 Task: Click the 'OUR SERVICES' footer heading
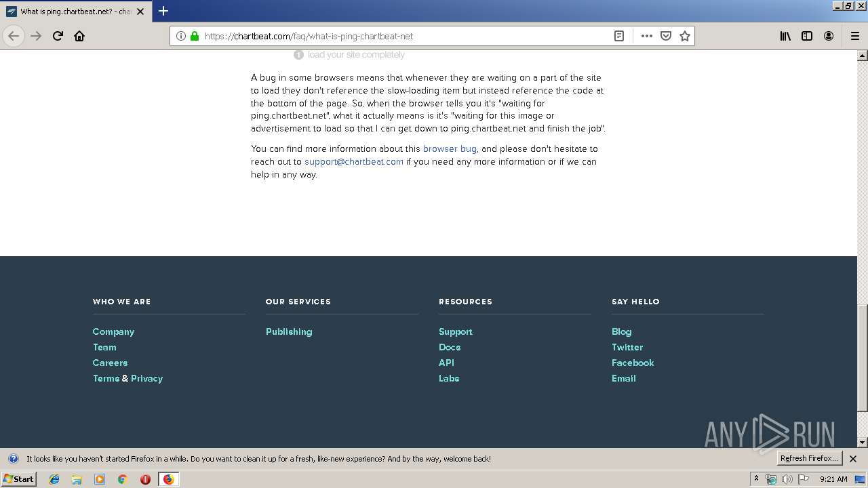[x=298, y=302]
